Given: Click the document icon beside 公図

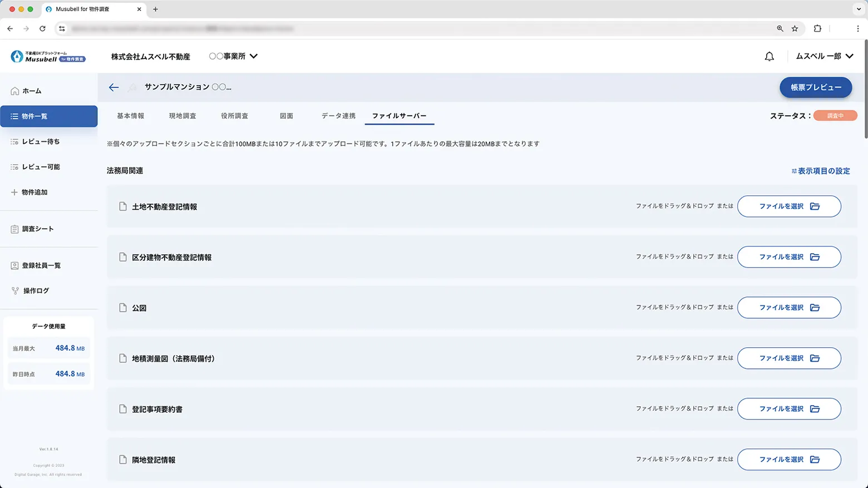Looking at the screenshot, I should (x=123, y=307).
